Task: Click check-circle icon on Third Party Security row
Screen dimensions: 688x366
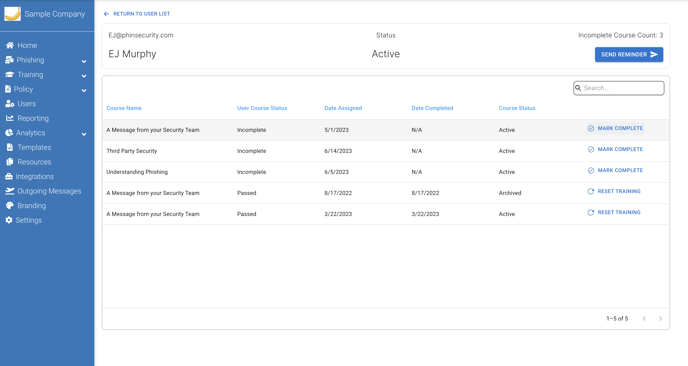Action: click(x=591, y=150)
